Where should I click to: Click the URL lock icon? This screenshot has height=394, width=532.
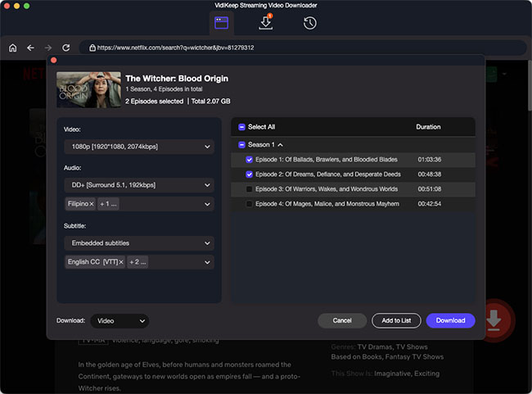(x=92, y=48)
